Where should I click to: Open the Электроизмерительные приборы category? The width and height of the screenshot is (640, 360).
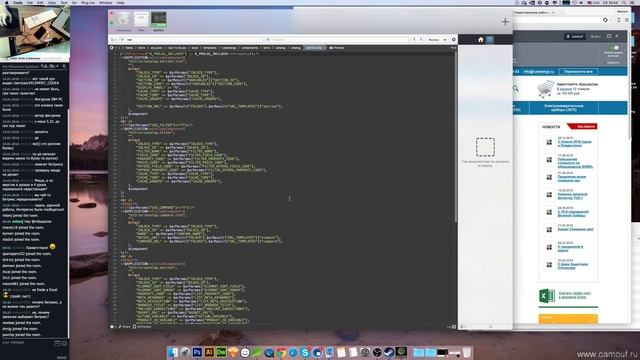pyautogui.click(x=564, y=108)
